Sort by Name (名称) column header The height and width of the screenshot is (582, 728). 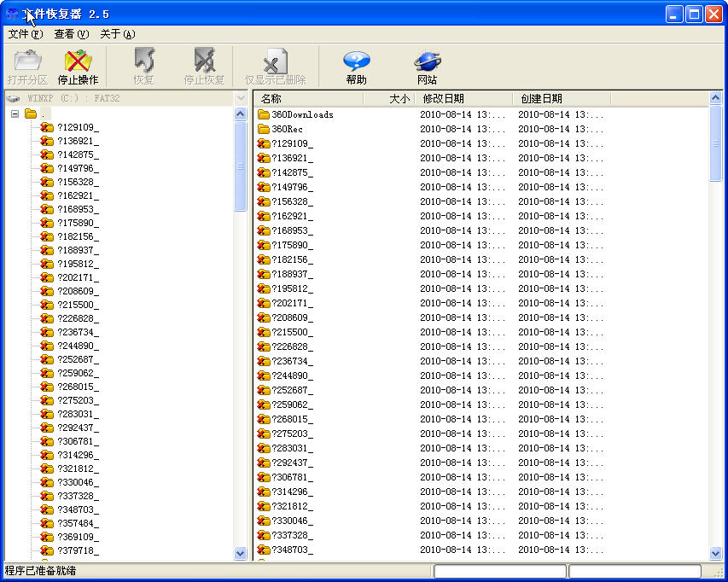click(x=309, y=98)
